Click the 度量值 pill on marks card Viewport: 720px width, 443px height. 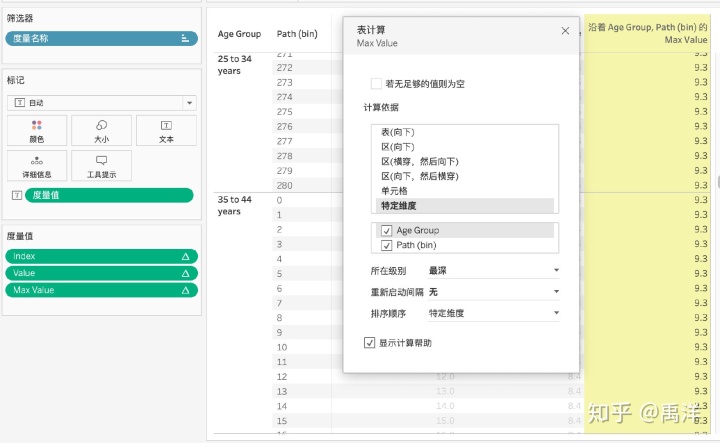(x=109, y=196)
